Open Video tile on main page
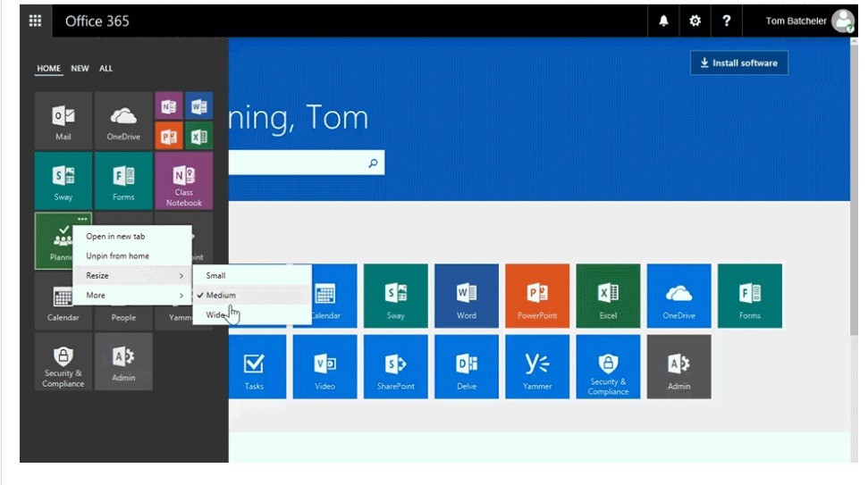The width and height of the screenshot is (868, 485). coord(325,367)
